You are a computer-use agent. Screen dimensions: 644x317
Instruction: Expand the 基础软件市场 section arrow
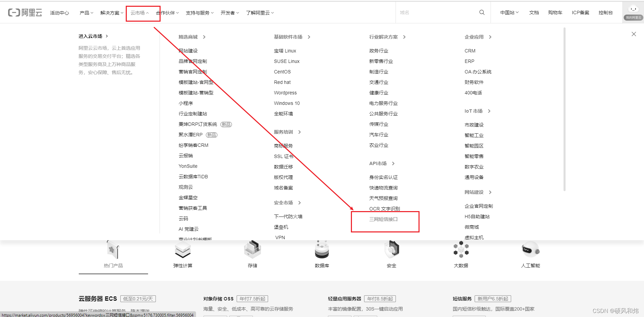click(309, 37)
